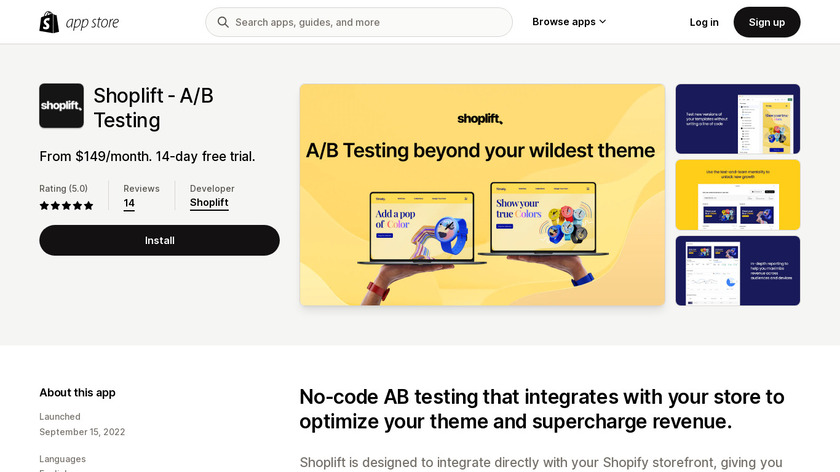Click the Shoplift - A/B Testing title
Image resolution: width=840 pixels, height=472 pixels.
153,108
